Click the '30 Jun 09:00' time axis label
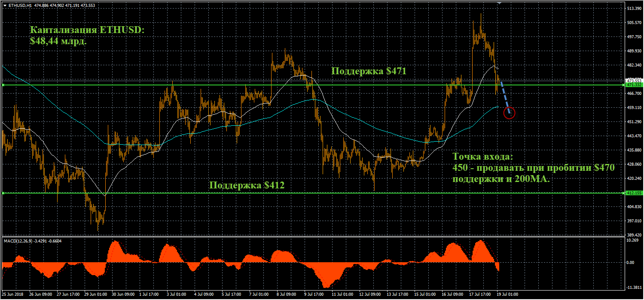 pos(123,295)
